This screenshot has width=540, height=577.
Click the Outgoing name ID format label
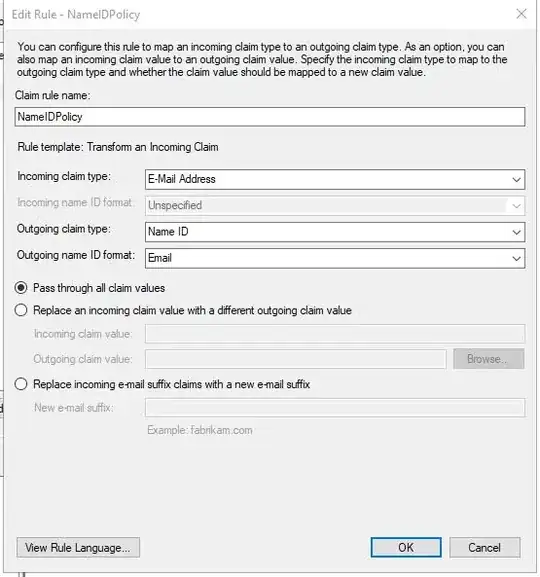[x=76, y=255]
